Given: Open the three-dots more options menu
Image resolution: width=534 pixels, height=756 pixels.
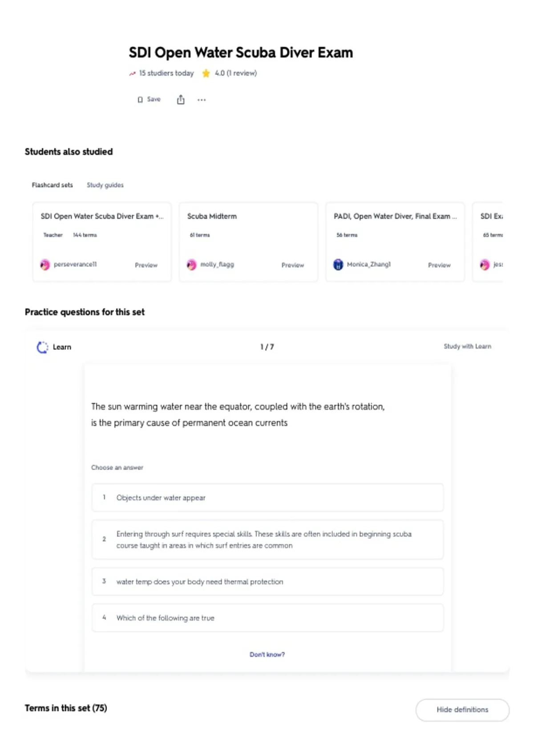Looking at the screenshot, I should pos(202,100).
